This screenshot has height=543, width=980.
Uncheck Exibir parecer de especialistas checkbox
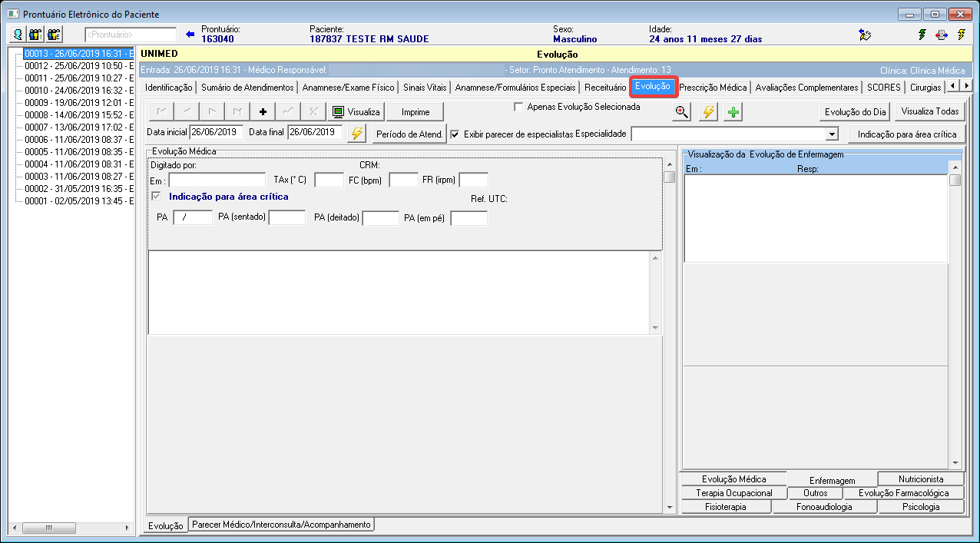455,134
